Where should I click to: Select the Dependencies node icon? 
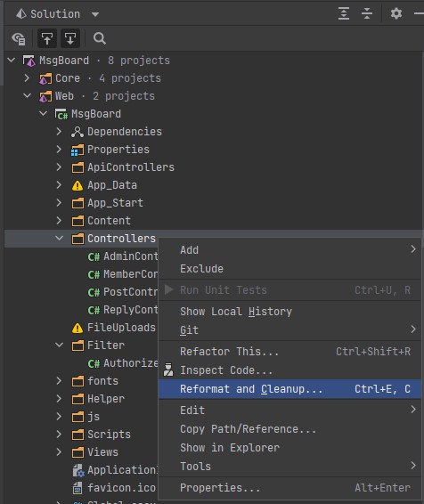coord(77,132)
